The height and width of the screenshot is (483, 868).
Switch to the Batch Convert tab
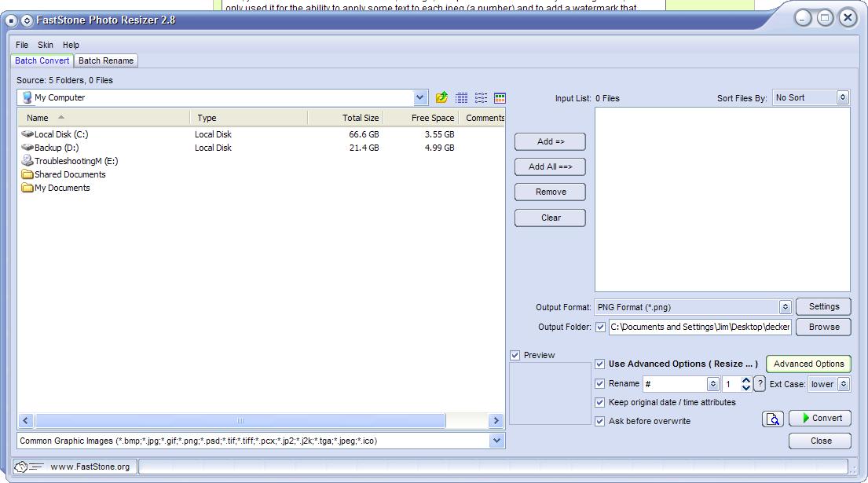[x=42, y=60]
